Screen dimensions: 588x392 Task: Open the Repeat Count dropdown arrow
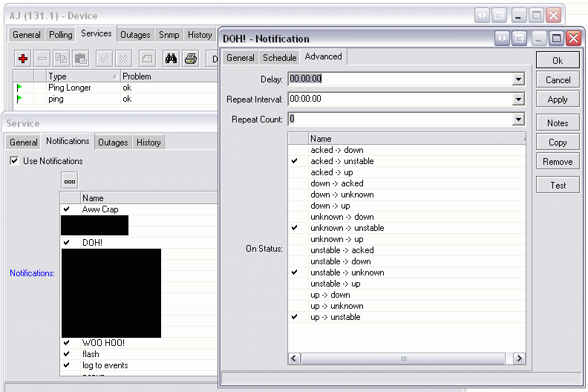pyautogui.click(x=518, y=120)
